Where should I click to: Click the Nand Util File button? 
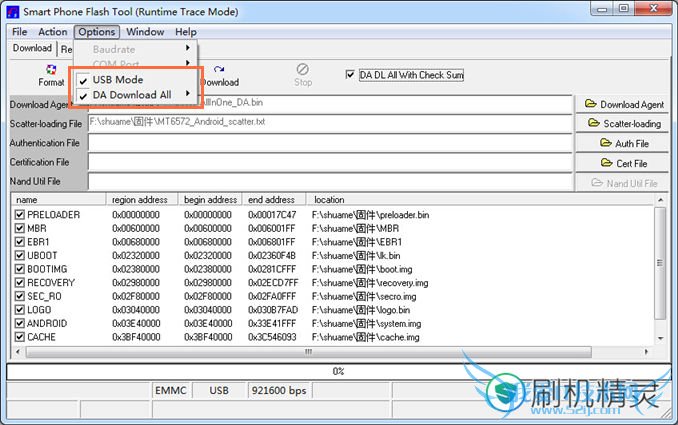[622, 183]
